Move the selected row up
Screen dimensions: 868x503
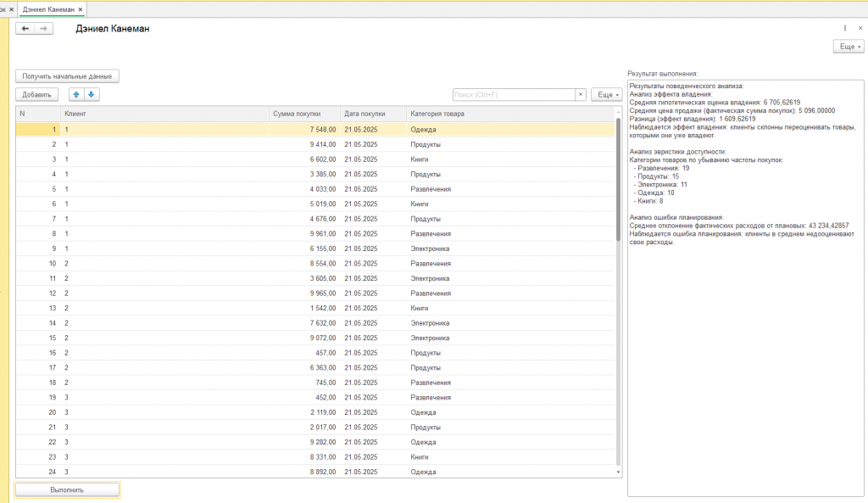tap(76, 95)
